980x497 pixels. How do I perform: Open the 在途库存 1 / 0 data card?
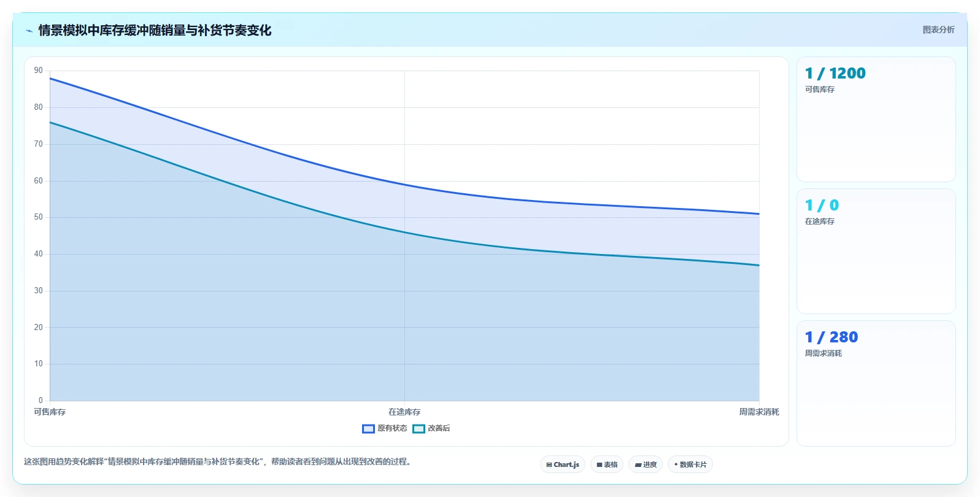876,251
